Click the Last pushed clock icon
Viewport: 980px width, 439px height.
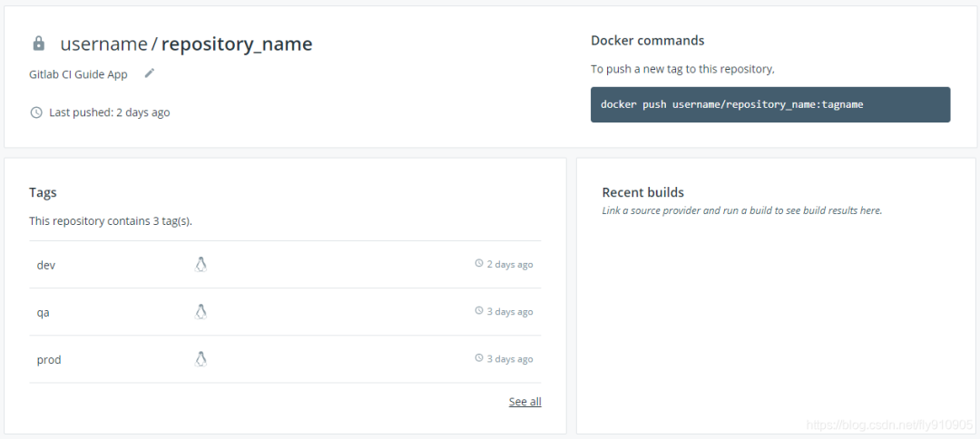36,112
